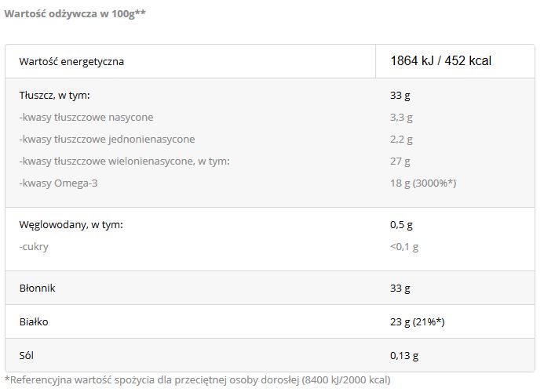
Task: Click the 2,2 g value
Action: 401,140
